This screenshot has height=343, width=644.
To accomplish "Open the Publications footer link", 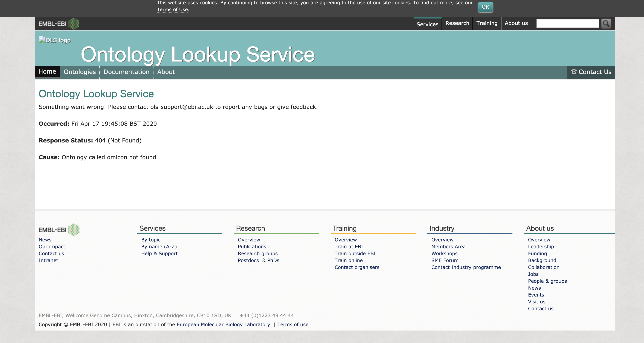I will 252,247.
